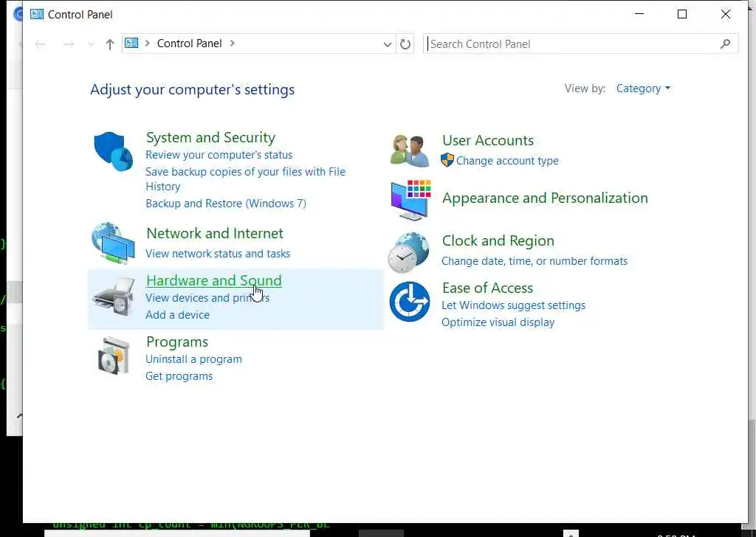Image resolution: width=756 pixels, height=537 pixels.
Task: Open User Accounts heading
Action: coord(488,140)
